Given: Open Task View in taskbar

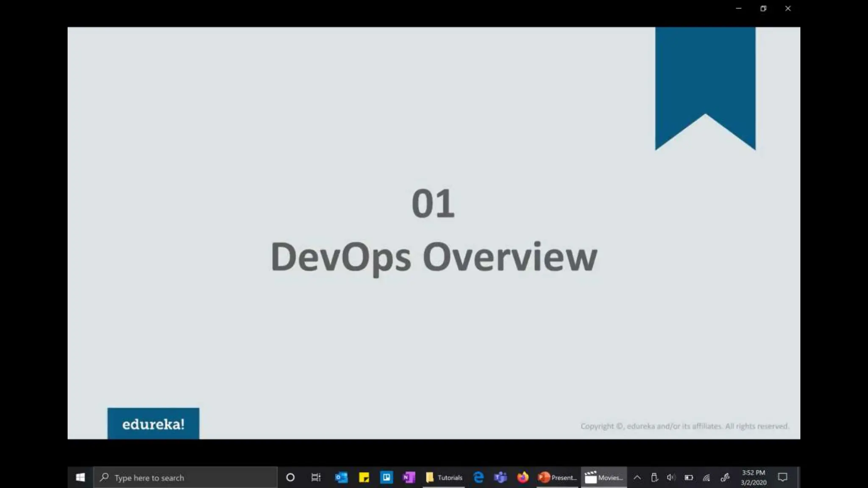Looking at the screenshot, I should click(x=316, y=477).
